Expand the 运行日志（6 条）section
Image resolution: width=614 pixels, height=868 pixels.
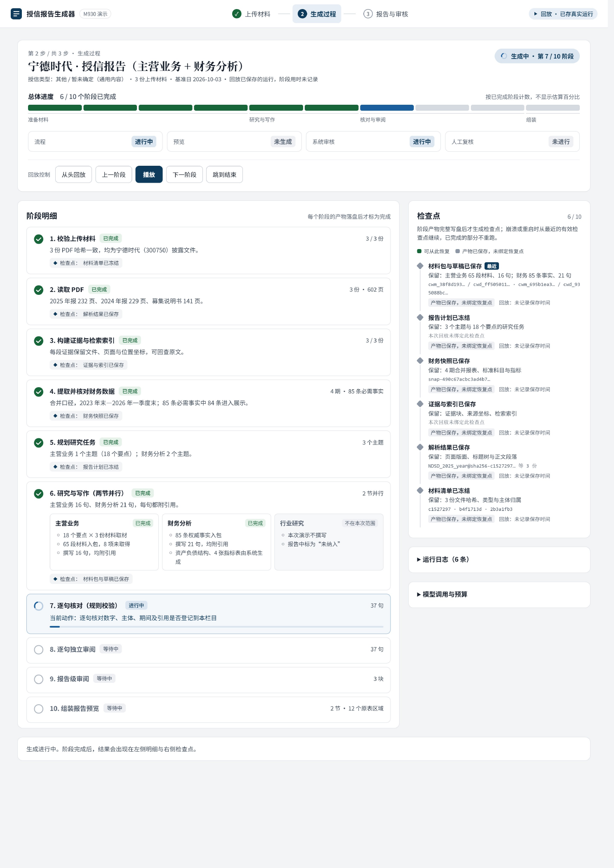[499, 560]
